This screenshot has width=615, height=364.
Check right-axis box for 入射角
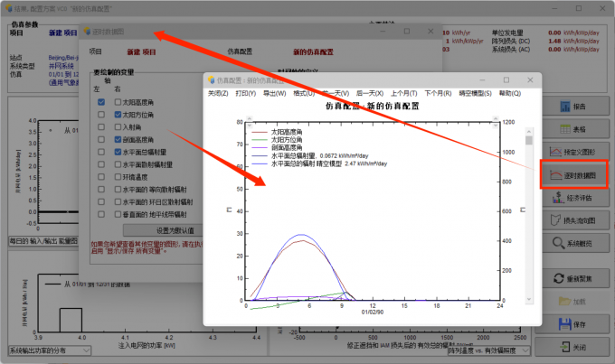118,127
